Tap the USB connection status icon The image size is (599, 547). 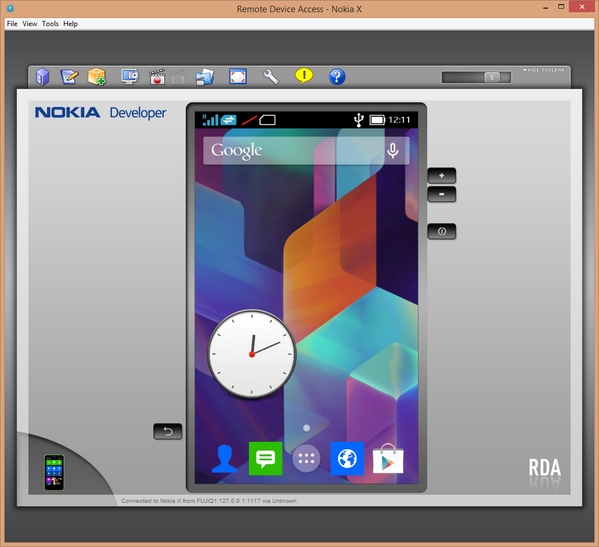358,120
